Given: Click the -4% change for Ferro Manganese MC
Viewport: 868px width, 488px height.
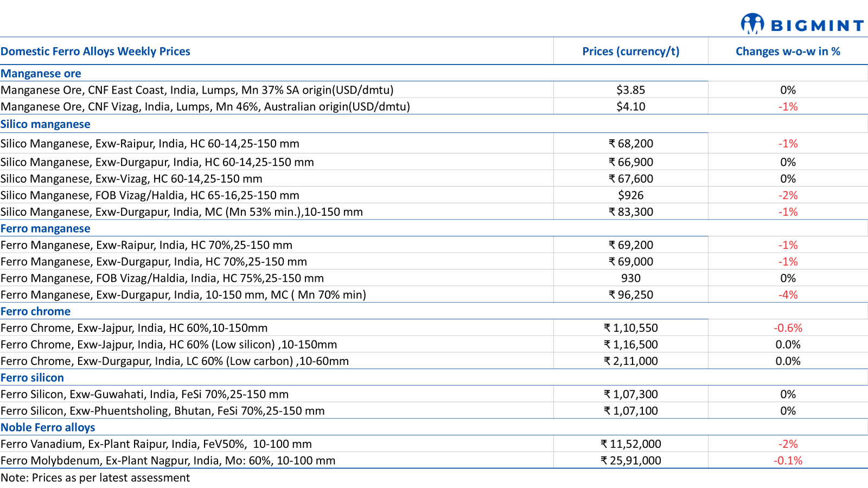Looking at the screenshot, I should tap(788, 295).
